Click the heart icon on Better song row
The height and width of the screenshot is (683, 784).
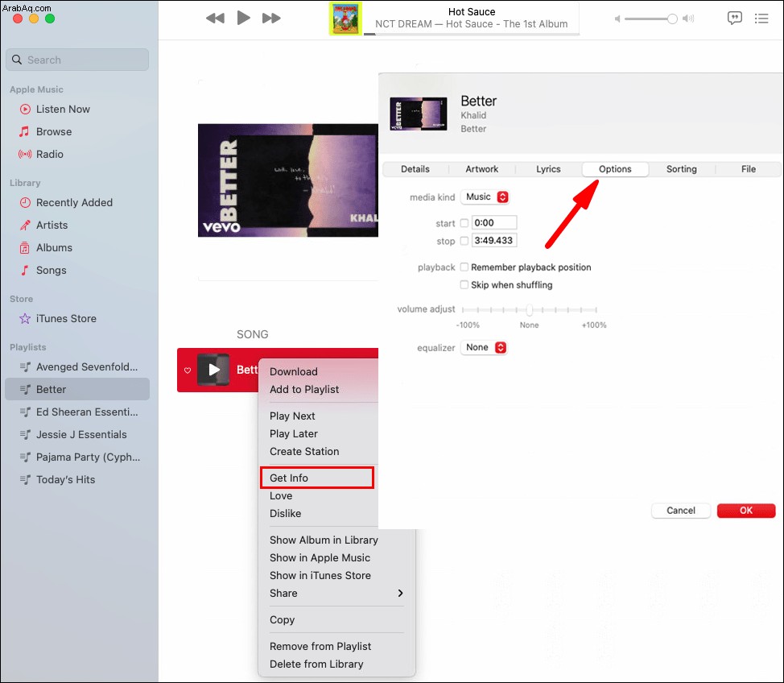[188, 370]
